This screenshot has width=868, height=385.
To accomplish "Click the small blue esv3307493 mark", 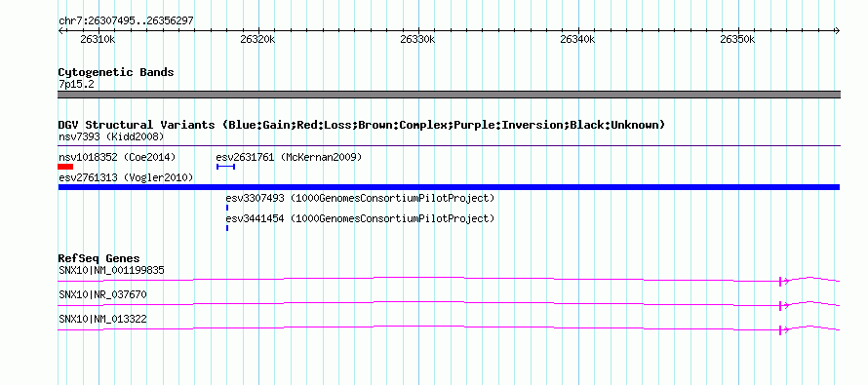I will 227,208.
